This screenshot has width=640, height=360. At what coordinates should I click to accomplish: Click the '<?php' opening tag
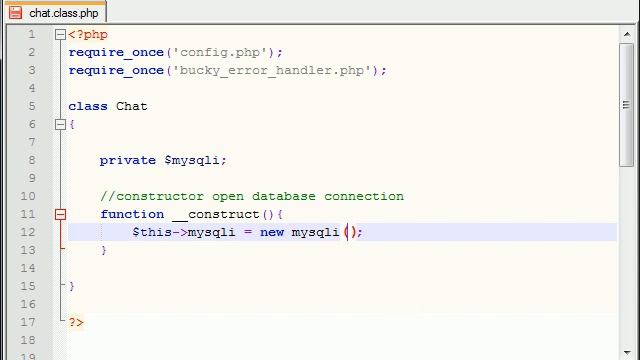click(x=88, y=35)
